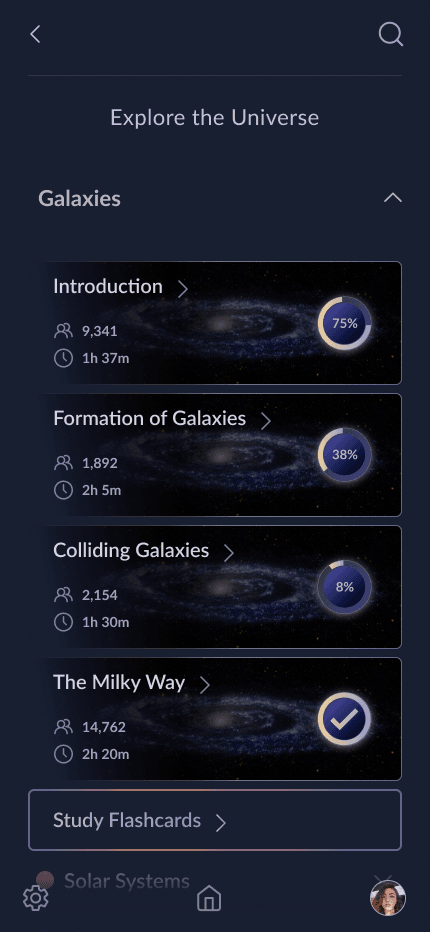Go back using the top-left arrow

click(x=35, y=34)
